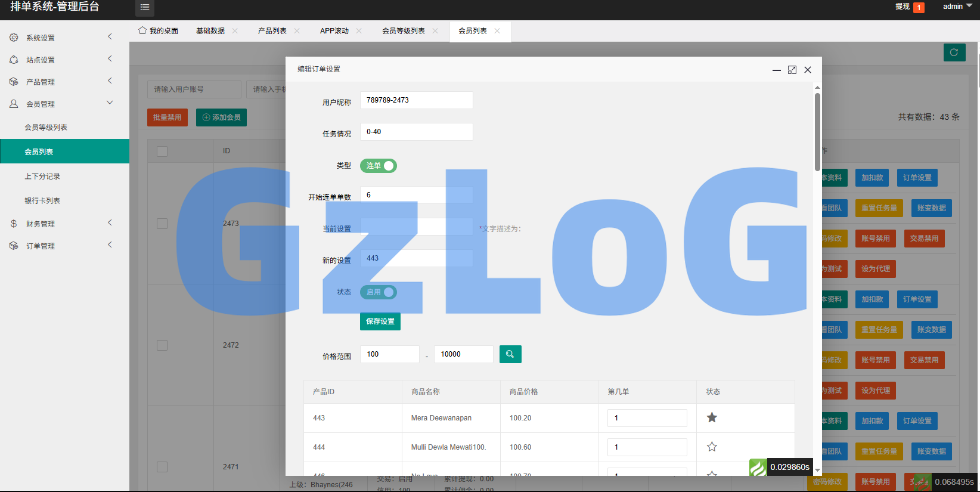The image size is (980, 492).
Task: Open 上下分记录 in the sidebar
Action: [42, 177]
